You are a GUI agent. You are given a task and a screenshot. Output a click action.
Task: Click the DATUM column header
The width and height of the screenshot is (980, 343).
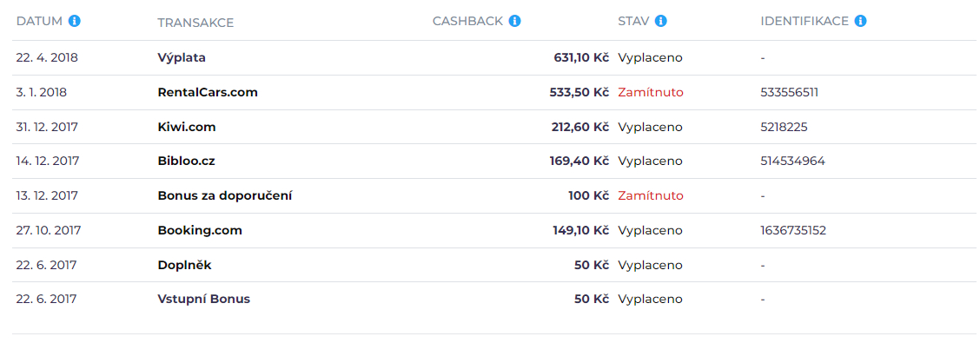click(39, 21)
